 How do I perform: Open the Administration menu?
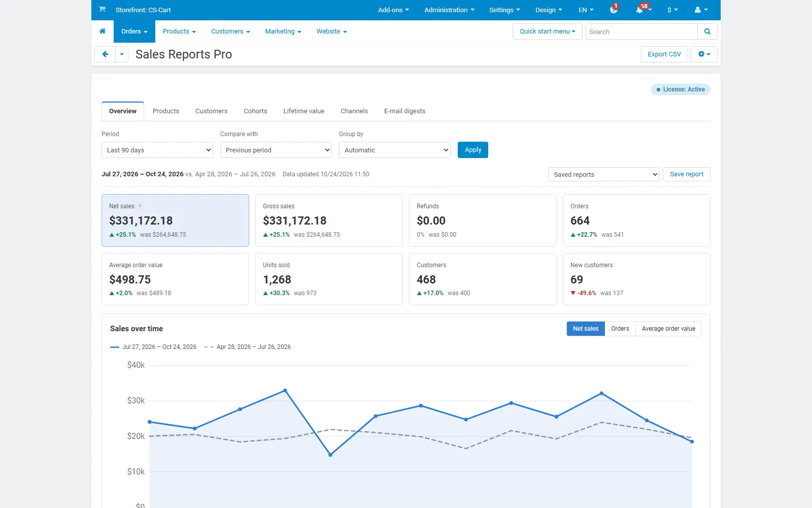coord(449,10)
